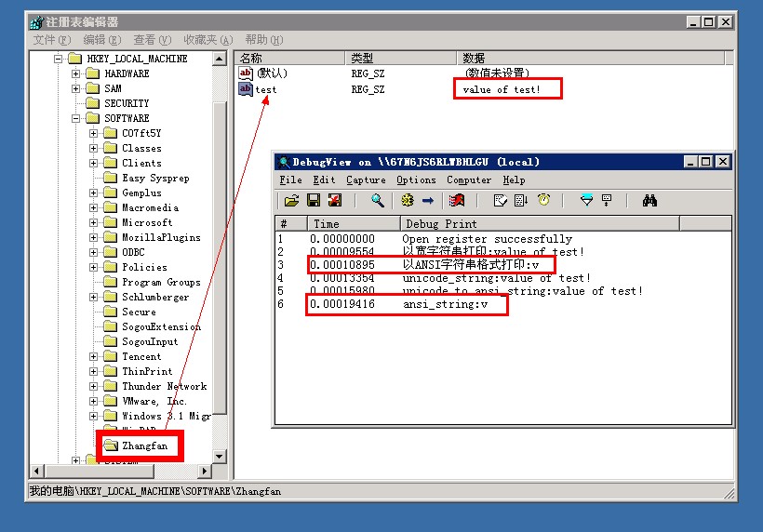Collapse the SOFTWARE key
The image size is (763, 532).
(x=75, y=118)
